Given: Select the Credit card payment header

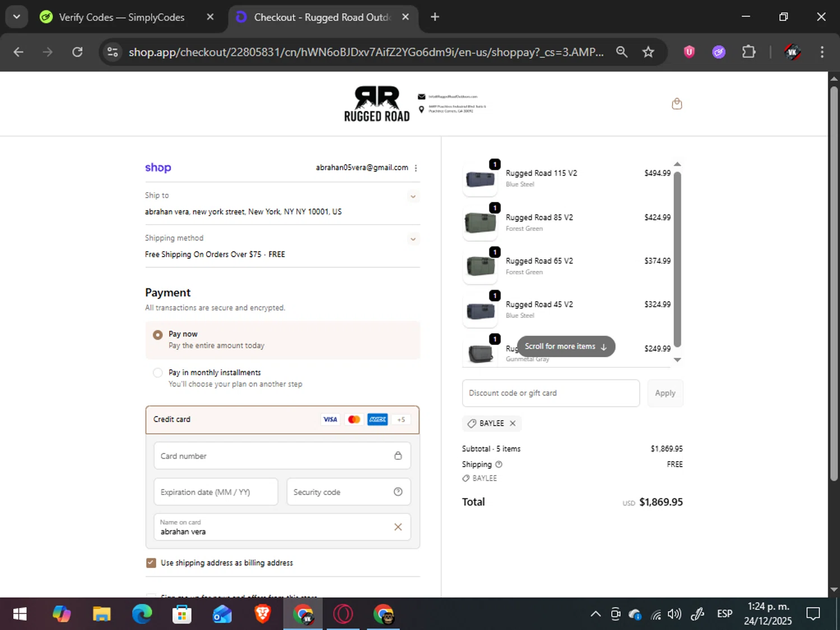Looking at the screenshot, I should (x=282, y=420).
